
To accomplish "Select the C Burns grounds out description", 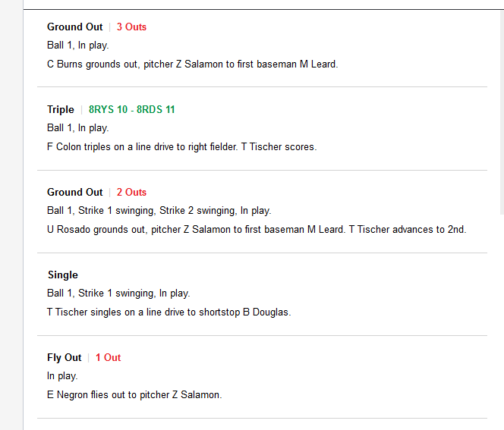I will pyautogui.click(x=192, y=64).
